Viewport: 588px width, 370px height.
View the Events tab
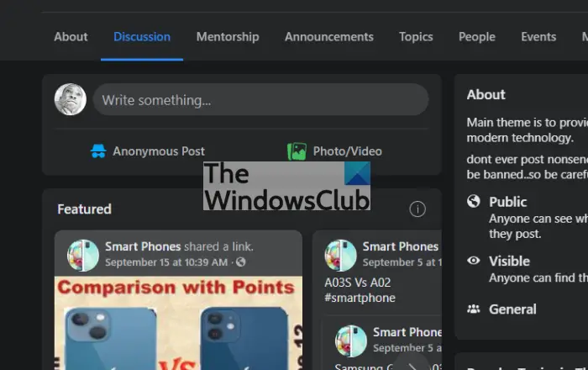coord(538,37)
